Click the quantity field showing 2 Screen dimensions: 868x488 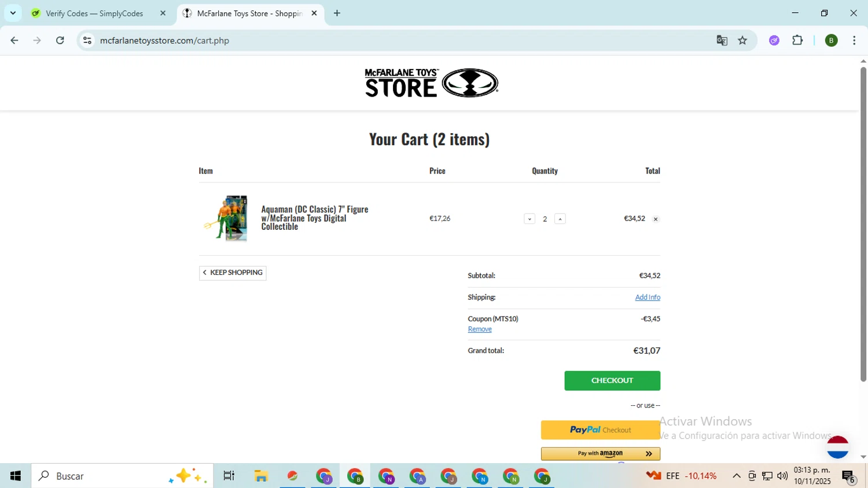pos(545,219)
